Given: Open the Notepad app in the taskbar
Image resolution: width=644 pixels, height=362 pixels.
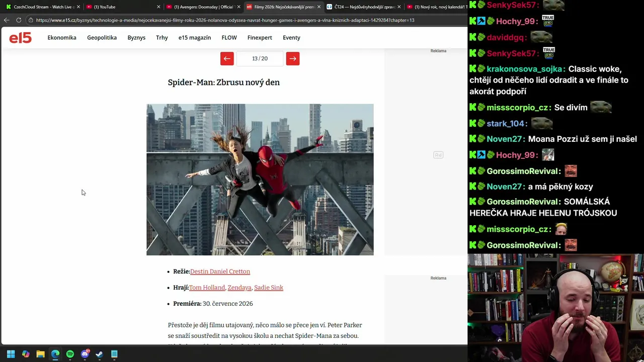Looking at the screenshot, I should point(114,354).
